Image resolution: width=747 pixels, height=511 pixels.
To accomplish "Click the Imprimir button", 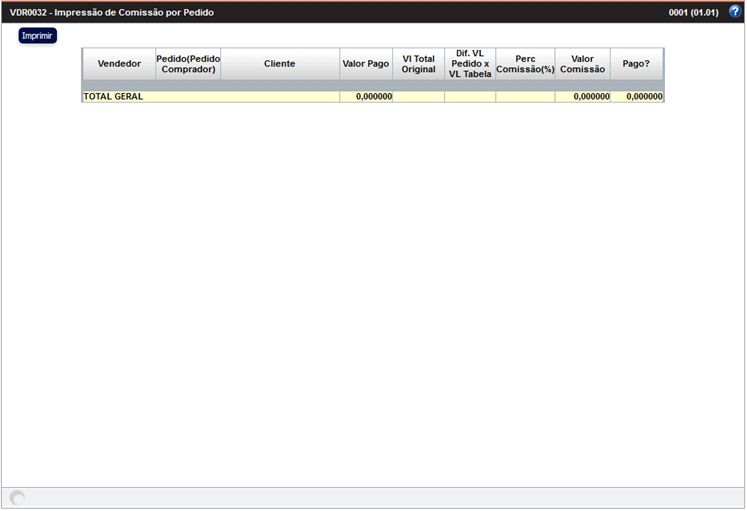I will tap(37, 35).
